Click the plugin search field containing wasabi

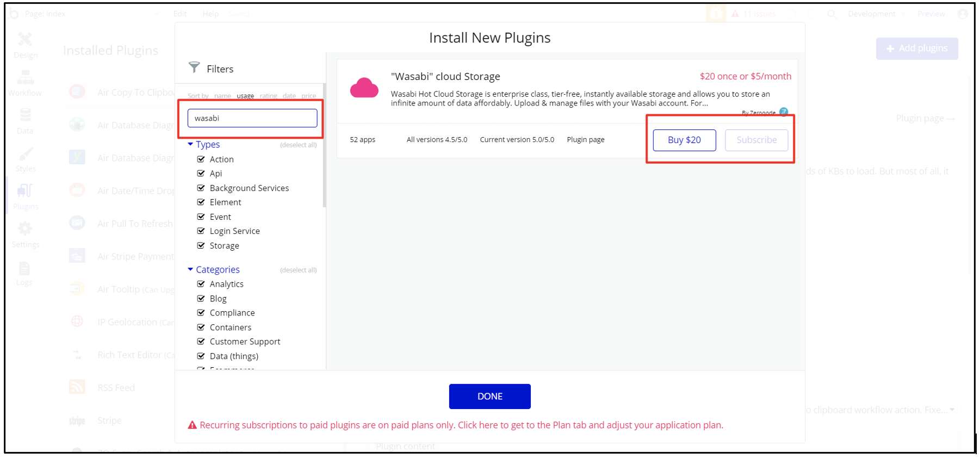pyautogui.click(x=252, y=118)
